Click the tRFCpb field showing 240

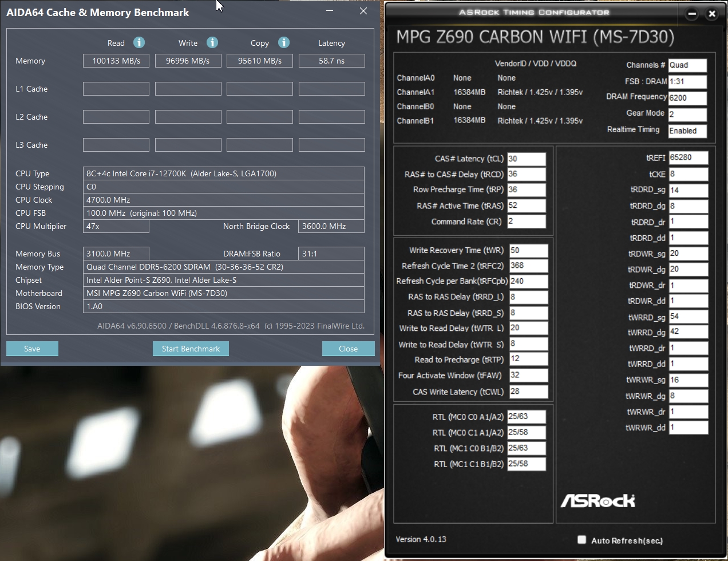[x=528, y=281]
